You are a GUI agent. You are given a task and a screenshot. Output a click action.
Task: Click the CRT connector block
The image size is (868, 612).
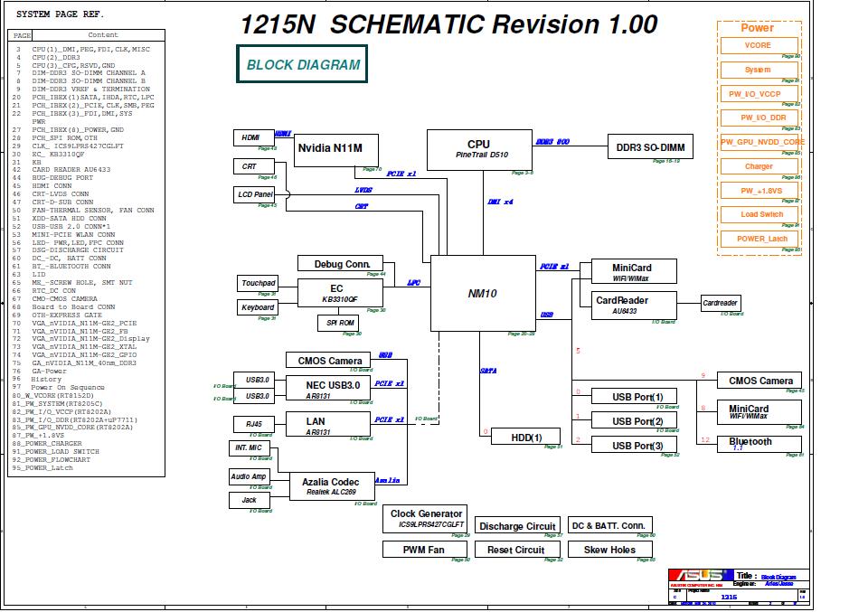[253, 166]
